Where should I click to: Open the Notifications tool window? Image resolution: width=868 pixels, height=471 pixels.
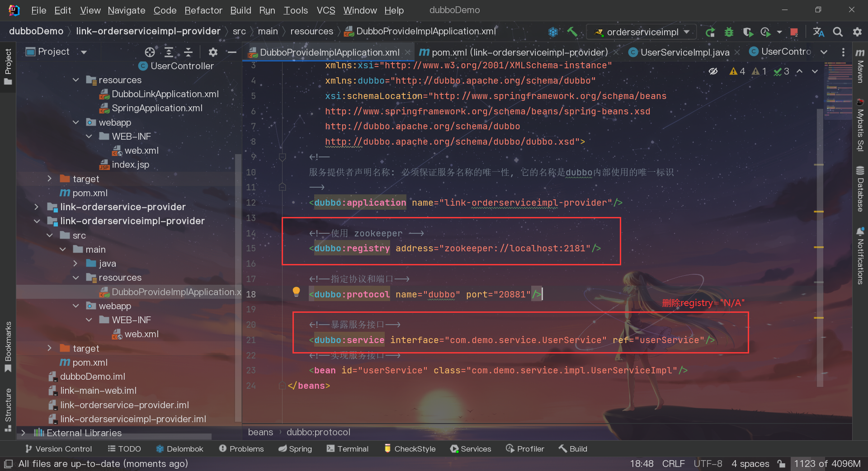[x=860, y=256]
